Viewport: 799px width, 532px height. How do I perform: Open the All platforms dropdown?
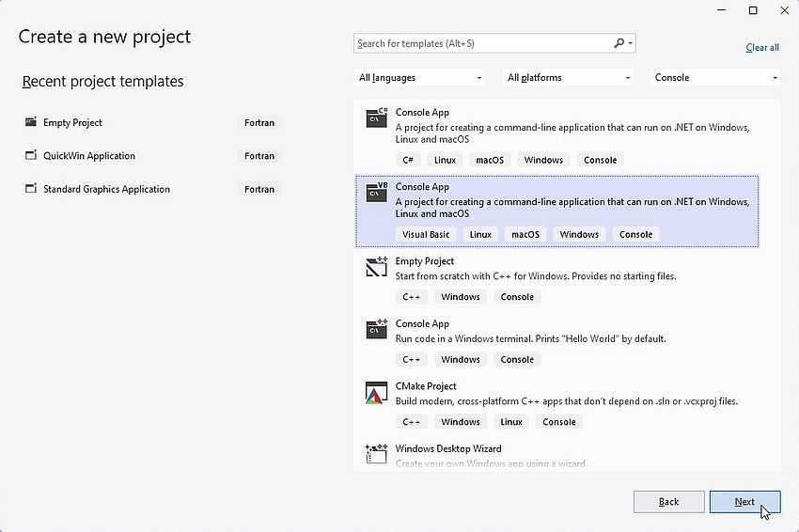click(568, 77)
